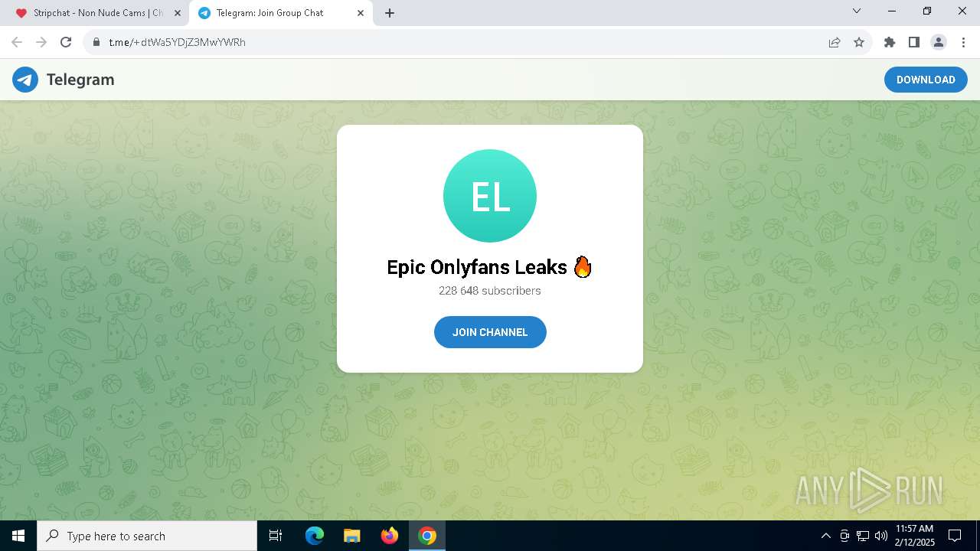Open the Chrome tab search dropdown

pyautogui.click(x=857, y=11)
